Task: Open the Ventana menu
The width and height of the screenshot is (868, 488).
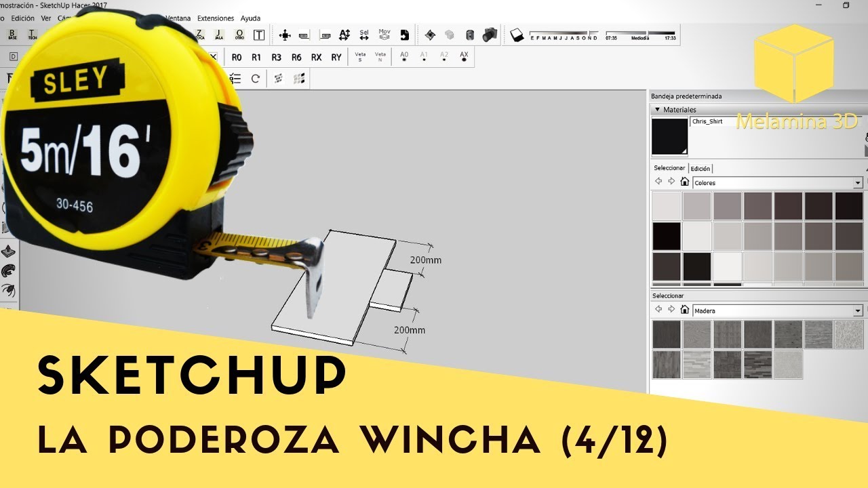Action: click(x=178, y=18)
